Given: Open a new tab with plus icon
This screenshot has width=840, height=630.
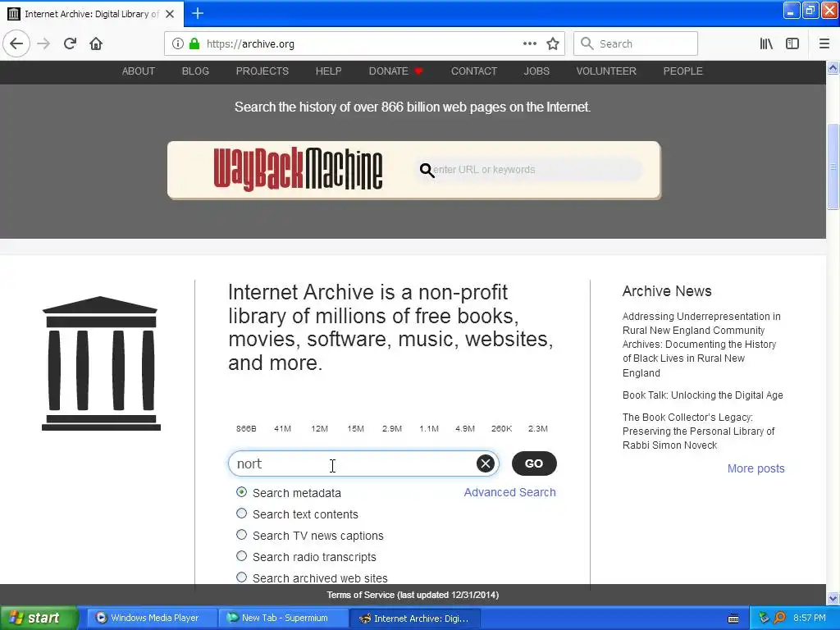Looking at the screenshot, I should (x=198, y=13).
